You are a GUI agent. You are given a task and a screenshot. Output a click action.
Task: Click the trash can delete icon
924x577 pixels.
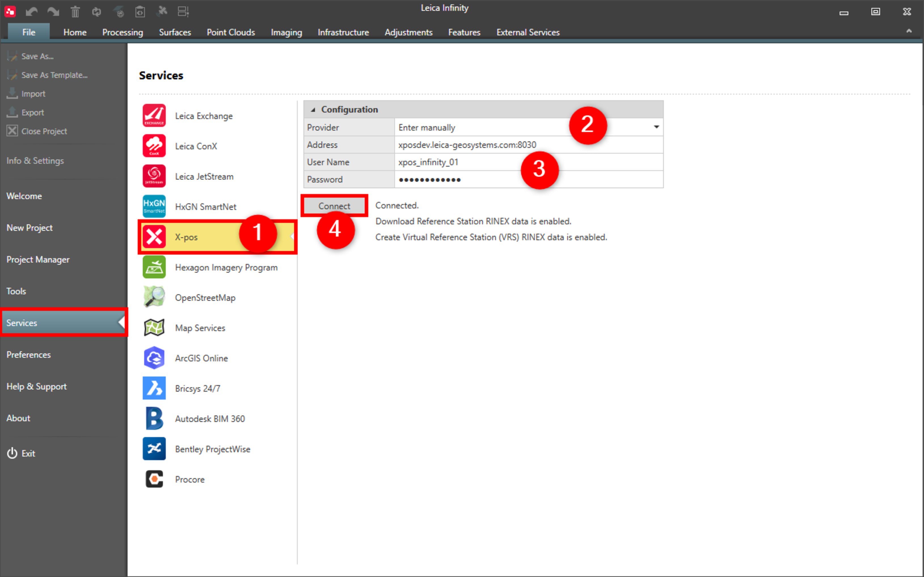[75, 12]
